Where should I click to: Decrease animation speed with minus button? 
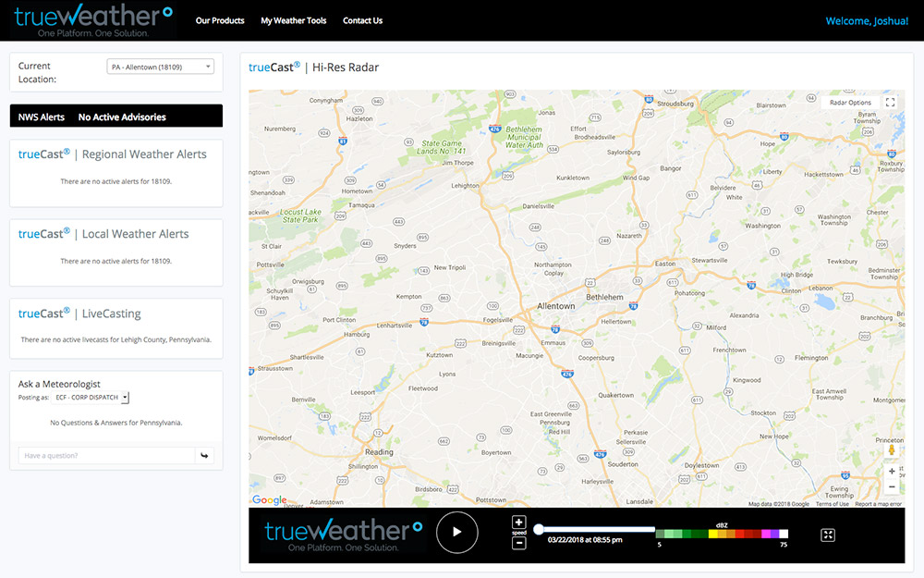click(518, 543)
